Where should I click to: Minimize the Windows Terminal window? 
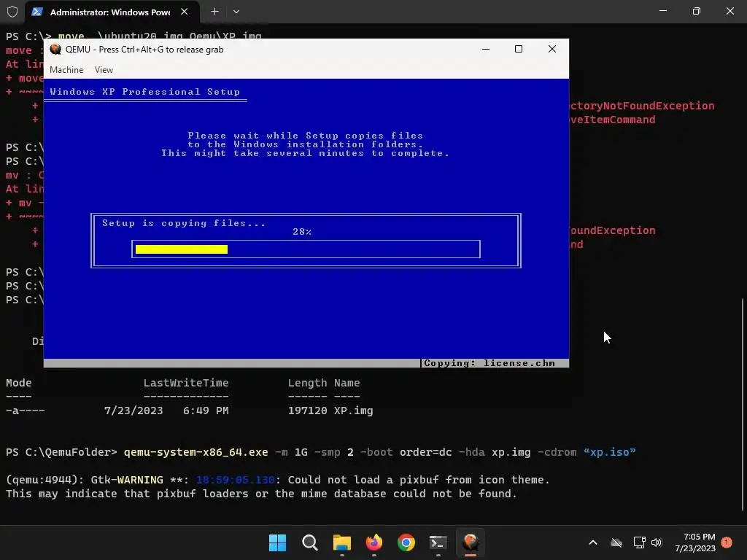[x=662, y=11]
